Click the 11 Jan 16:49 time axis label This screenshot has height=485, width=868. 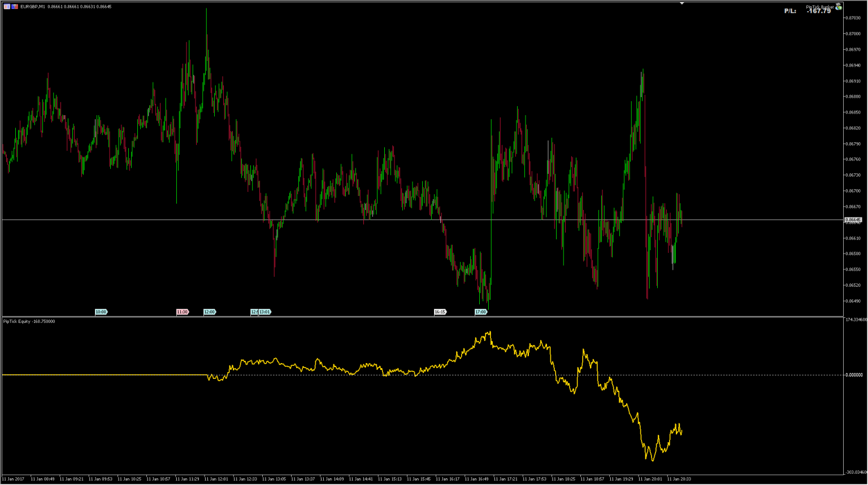tap(476, 479)
